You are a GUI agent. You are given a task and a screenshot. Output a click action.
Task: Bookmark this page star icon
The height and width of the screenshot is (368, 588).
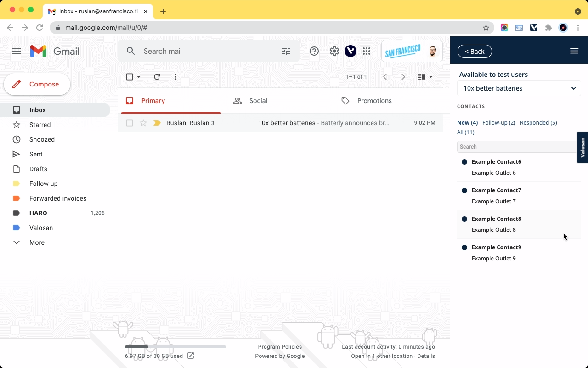[x=486, y=28]
